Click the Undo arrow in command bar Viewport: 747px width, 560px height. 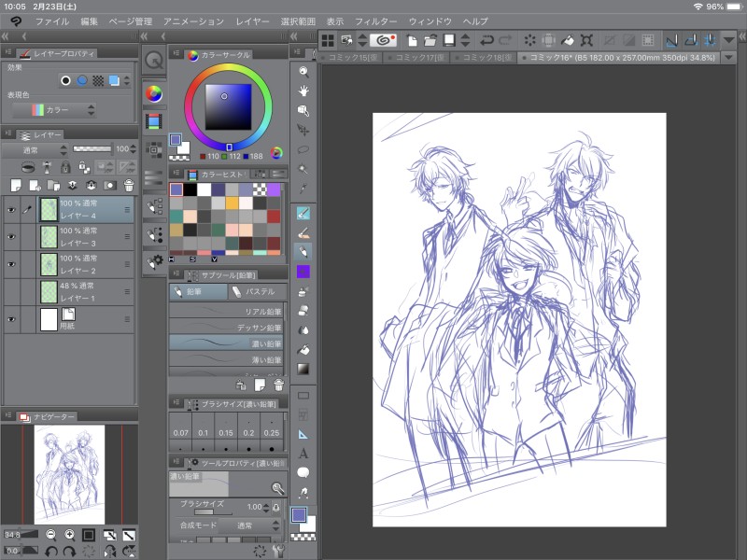(x=486, y=40)
